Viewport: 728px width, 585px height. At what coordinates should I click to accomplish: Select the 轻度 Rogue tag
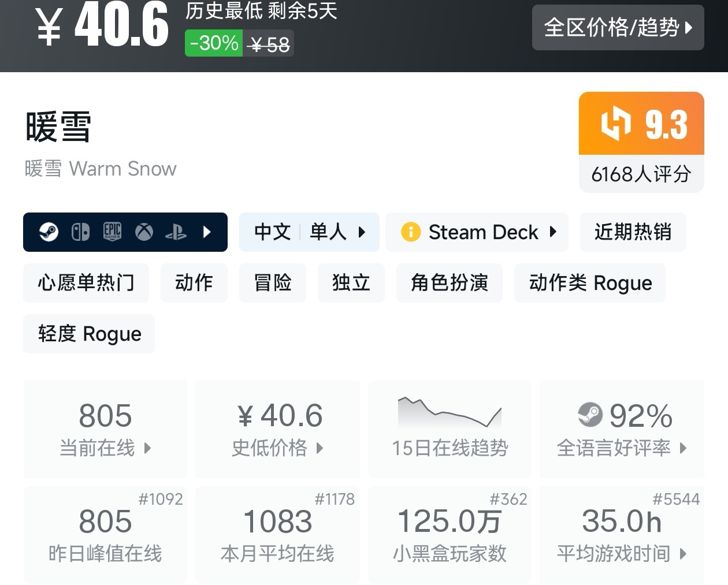[89, 334]
